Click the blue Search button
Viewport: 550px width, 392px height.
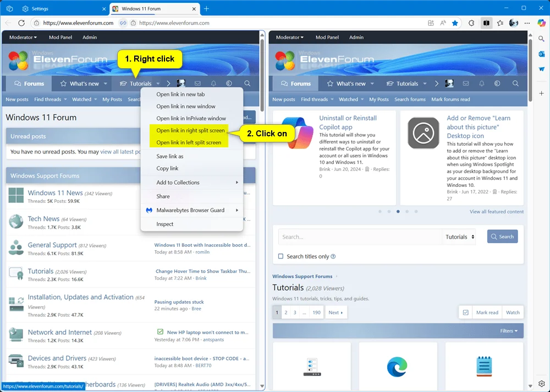point(502,236)
